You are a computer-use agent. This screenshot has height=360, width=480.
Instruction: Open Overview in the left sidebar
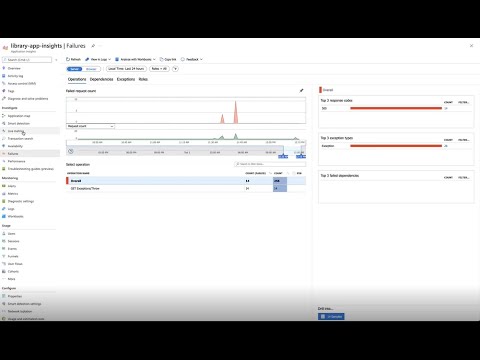point(14,68)
